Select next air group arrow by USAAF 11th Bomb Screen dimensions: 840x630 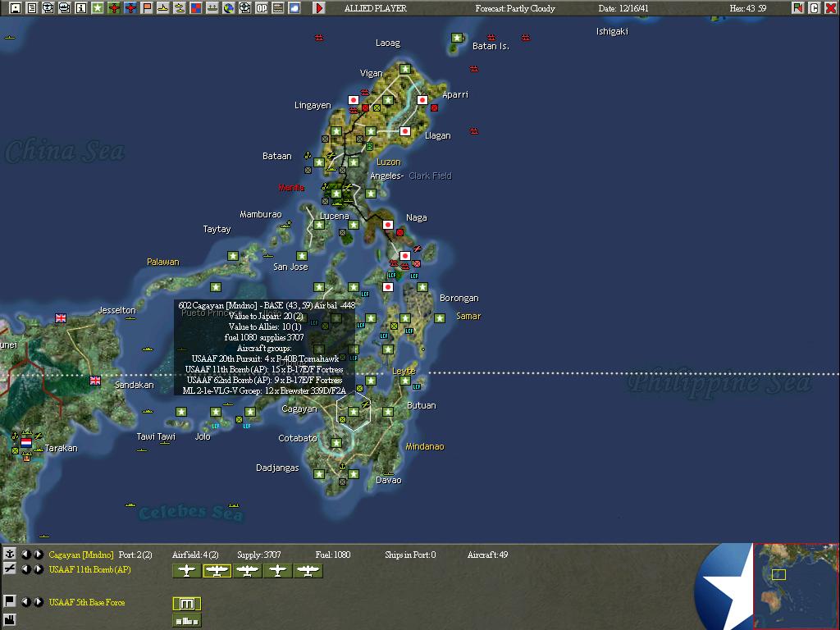pos(38,569)
